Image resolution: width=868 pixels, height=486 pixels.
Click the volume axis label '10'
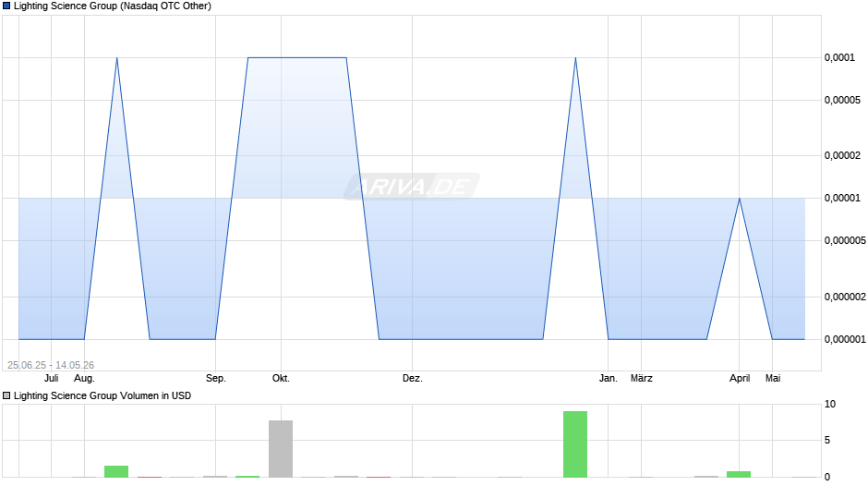pyautogui.click(x=830, y=405)
